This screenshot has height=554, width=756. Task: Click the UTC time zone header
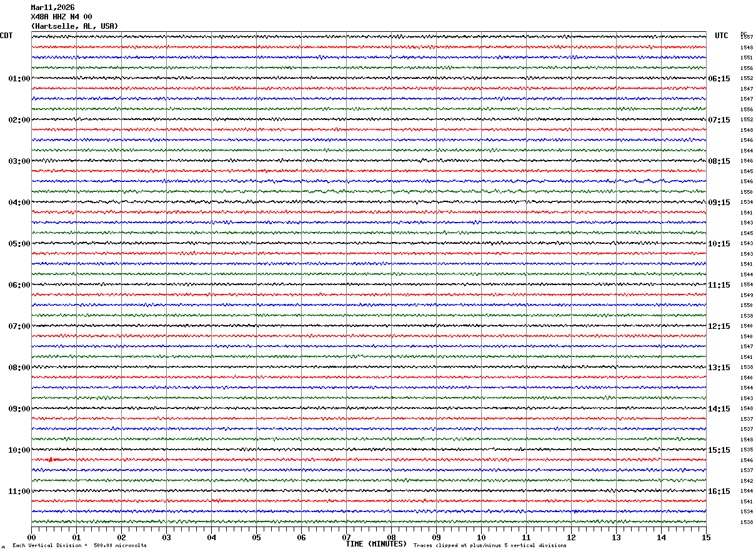[722, 36]
